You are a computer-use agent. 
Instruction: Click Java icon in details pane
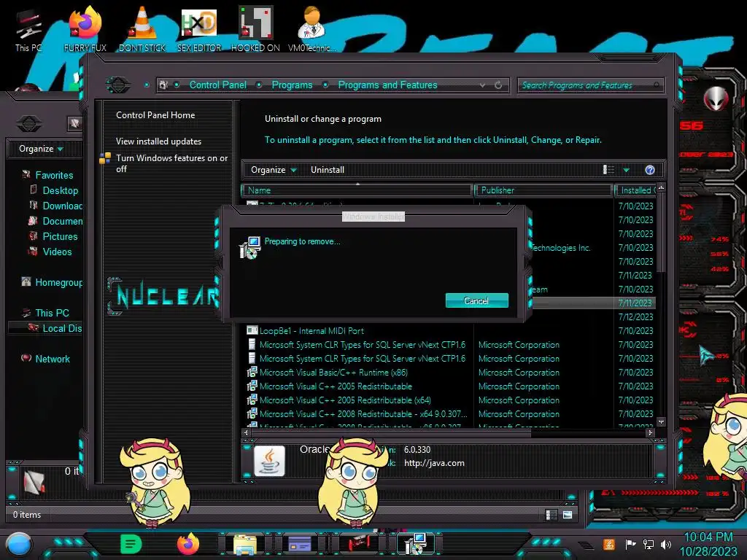click(x=269, y=461)
